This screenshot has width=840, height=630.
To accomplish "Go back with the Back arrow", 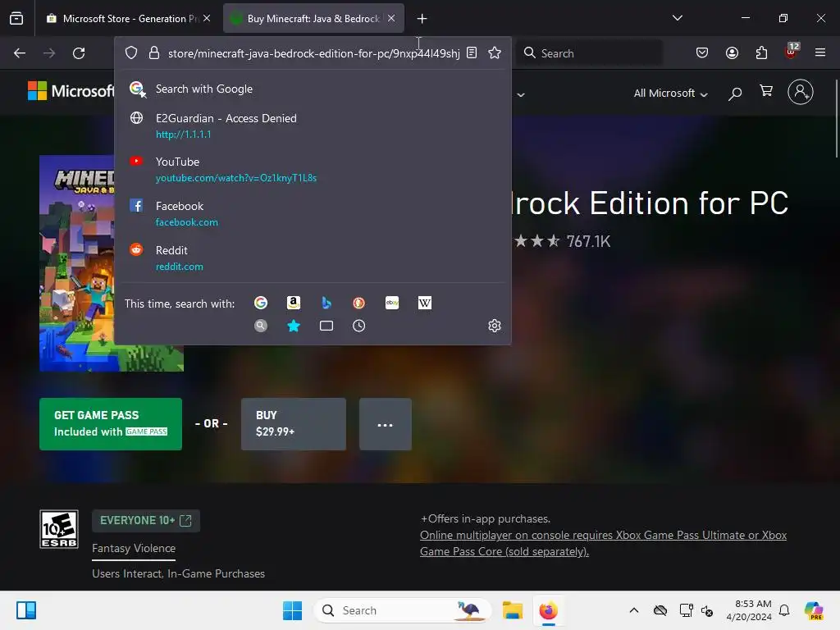I will (x=20, y=53).
